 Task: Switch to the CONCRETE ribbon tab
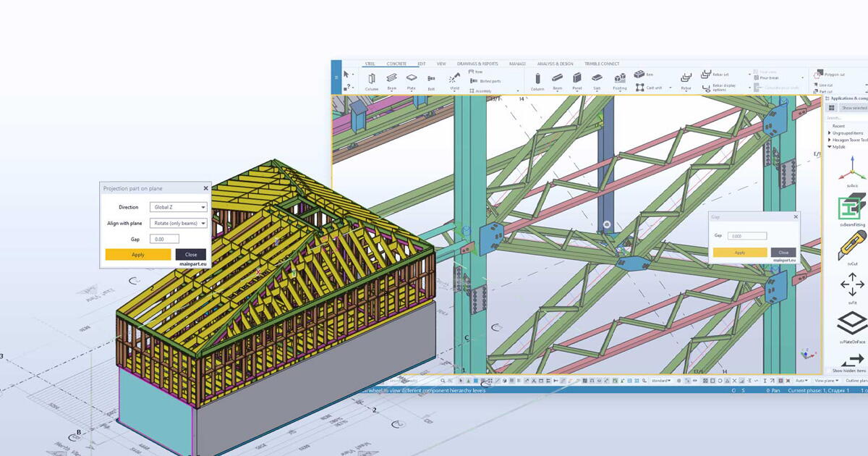(396, 64)
